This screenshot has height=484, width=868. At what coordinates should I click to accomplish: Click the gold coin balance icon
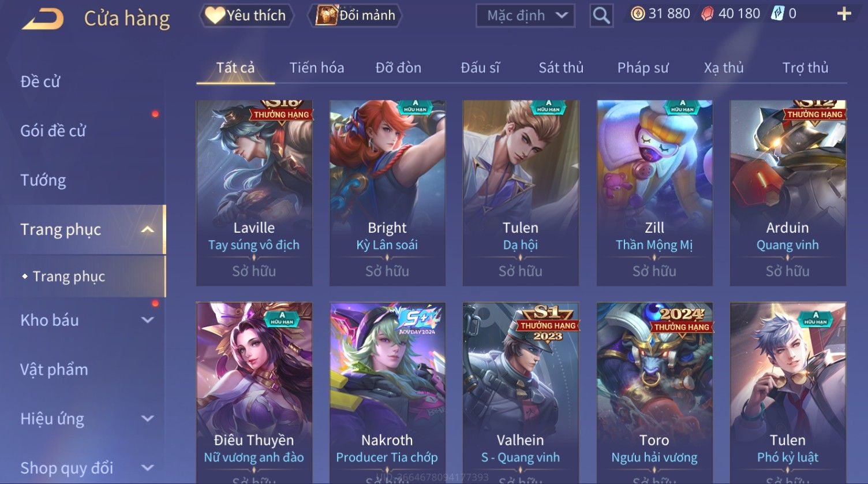coord(638,14)
